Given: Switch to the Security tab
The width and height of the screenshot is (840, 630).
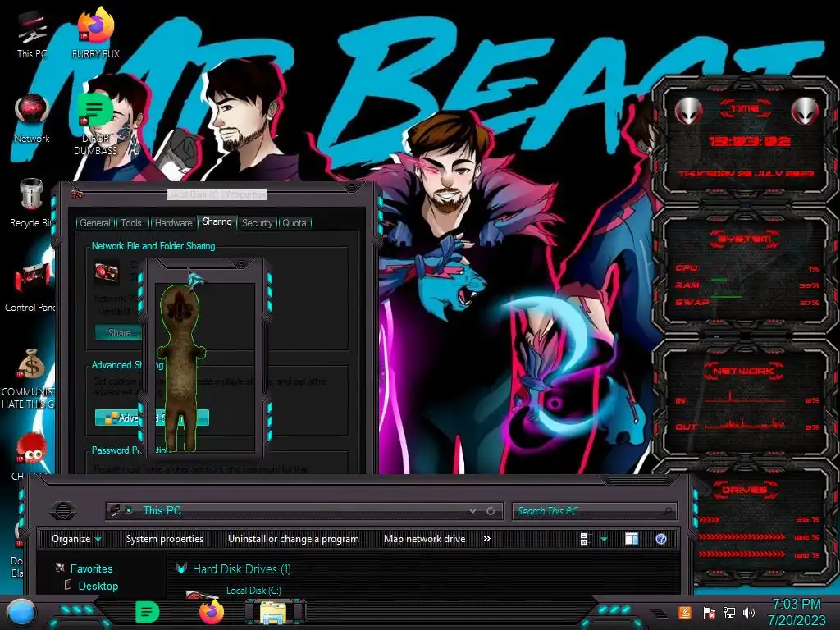Looking at the screenshot, I should click(257, 223).
